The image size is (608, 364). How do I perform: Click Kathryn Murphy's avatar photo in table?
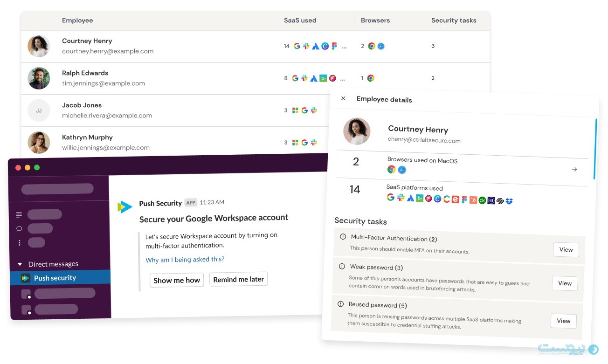pos(39,143)
